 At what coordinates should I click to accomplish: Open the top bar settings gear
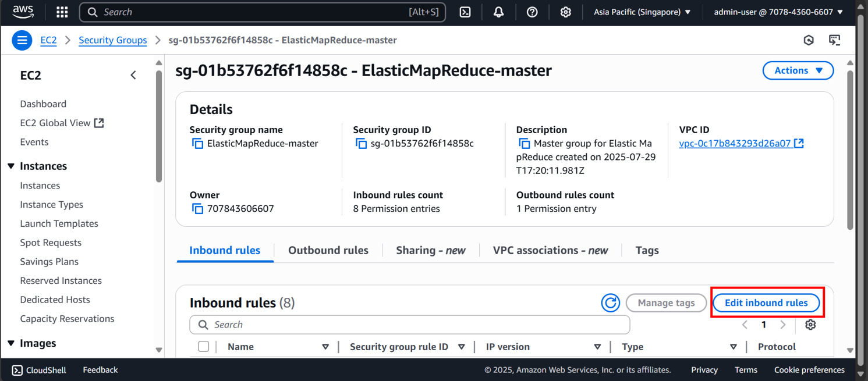coord(565,12)
